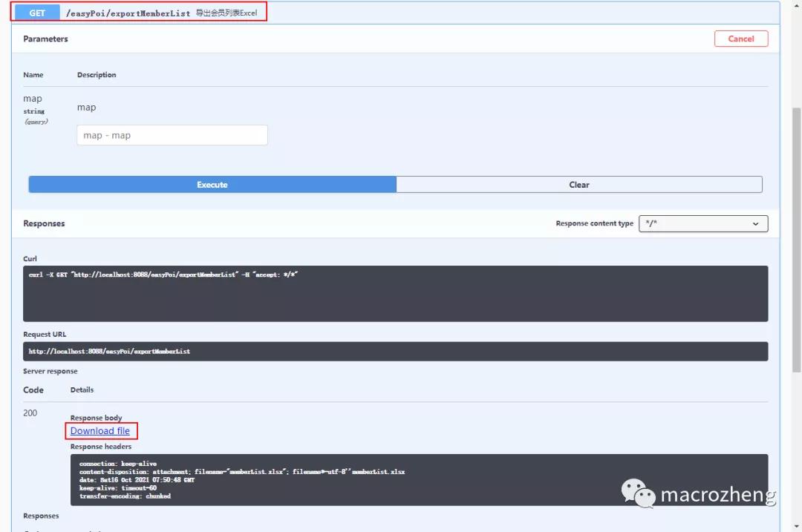Click the Response body label

tap(96, 418)
